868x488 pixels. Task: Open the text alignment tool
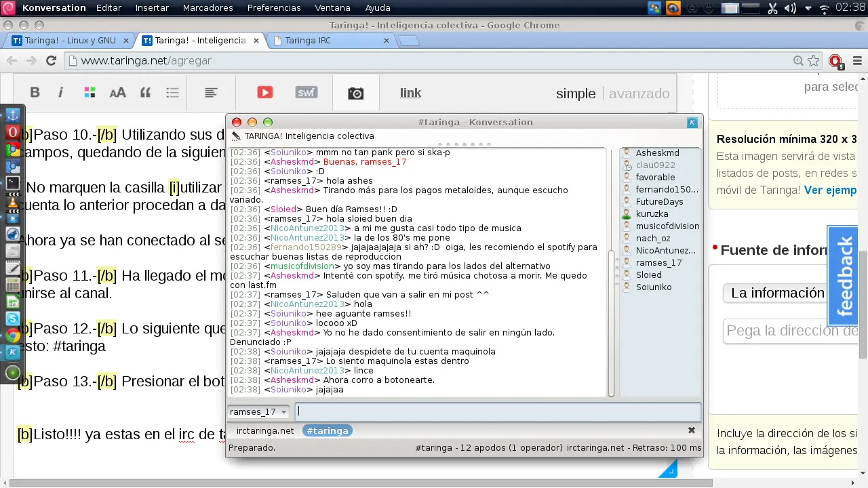pos(211,93)
